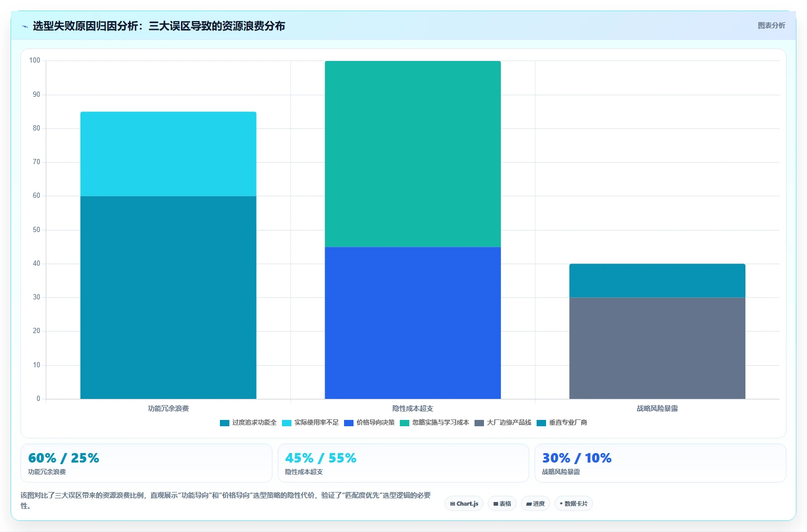Click the 45% / 55% card value
Screen dimensions: 807x532
(x=321, y=458)
